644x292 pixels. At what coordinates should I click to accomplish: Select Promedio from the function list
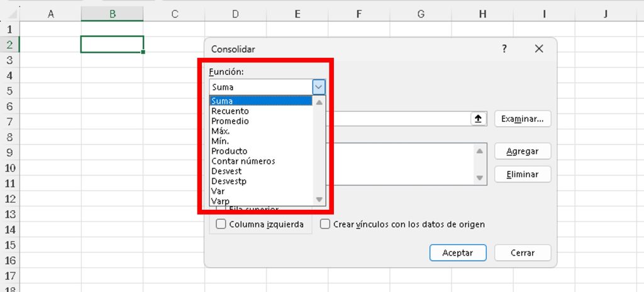pyautogui.click(x=230, y=121)
